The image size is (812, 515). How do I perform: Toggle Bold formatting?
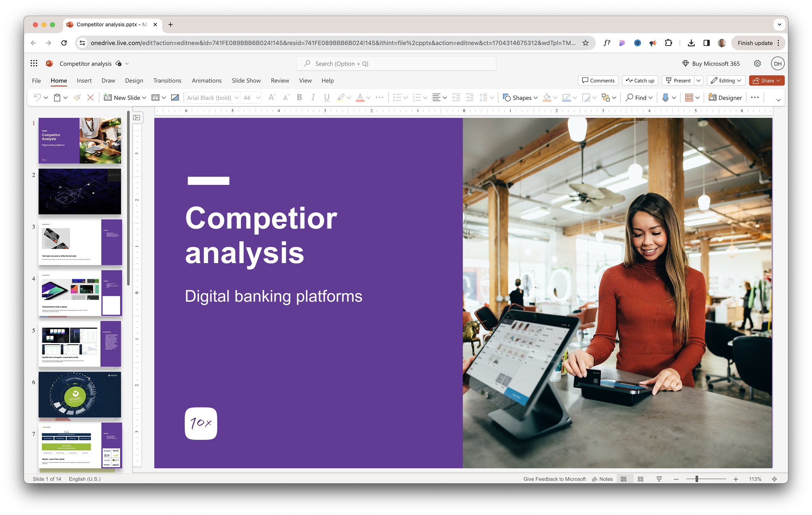click(x=299, y=98)
